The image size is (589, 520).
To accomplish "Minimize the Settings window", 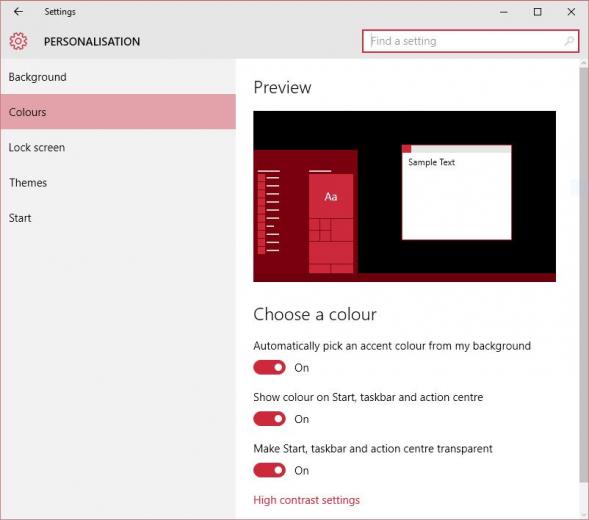I will coord(504,12).
